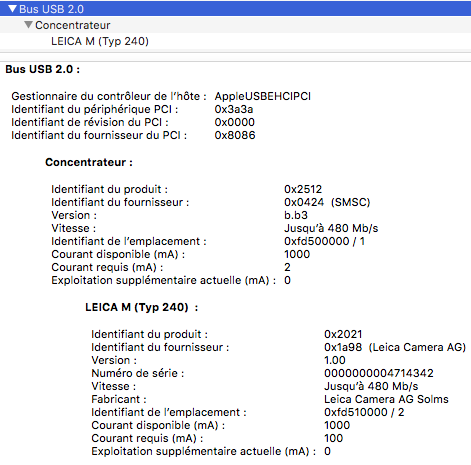Click the 0x1a98 (Leica Camera AG) value

(x=395, y=347)
